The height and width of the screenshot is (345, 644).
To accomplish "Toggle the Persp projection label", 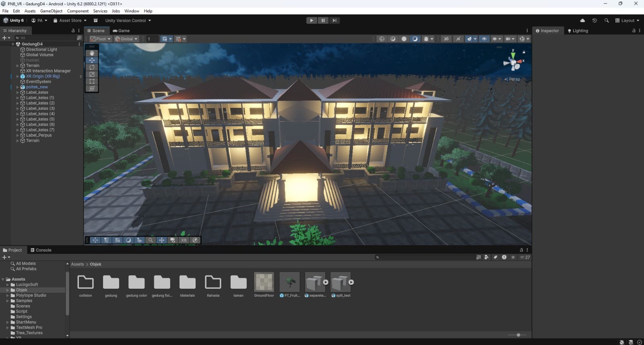I will tap(512, 79).
